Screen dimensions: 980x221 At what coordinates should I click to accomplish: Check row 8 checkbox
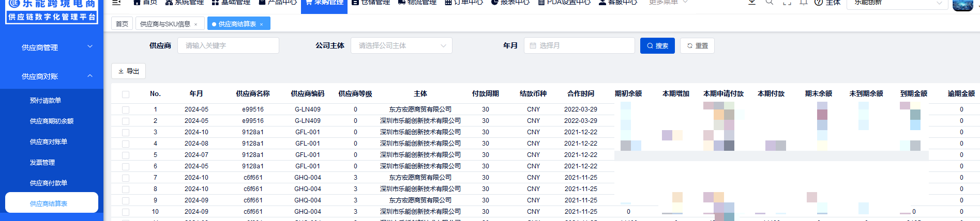126,190
